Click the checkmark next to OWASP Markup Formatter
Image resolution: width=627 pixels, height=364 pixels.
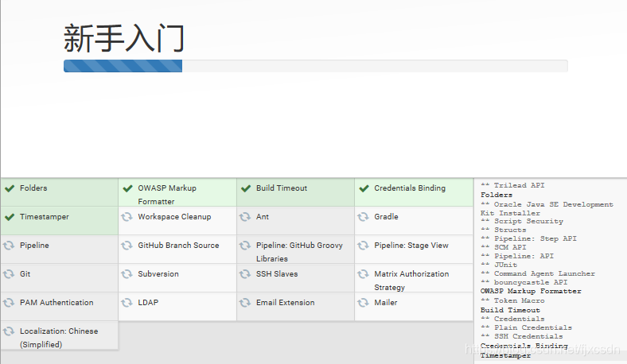(127, 188)
